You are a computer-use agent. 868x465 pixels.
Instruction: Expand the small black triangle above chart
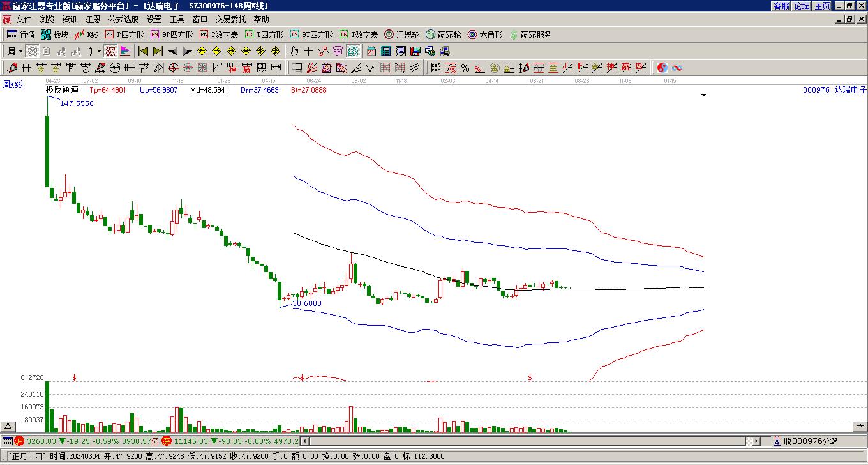click(704, 95)
